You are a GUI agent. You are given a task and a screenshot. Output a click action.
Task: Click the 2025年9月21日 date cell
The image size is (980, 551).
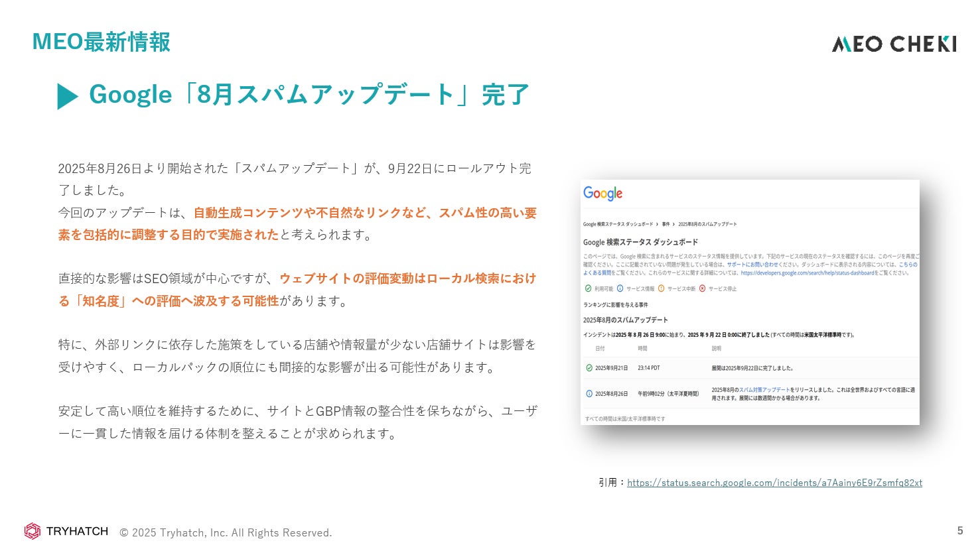(611, 368)
